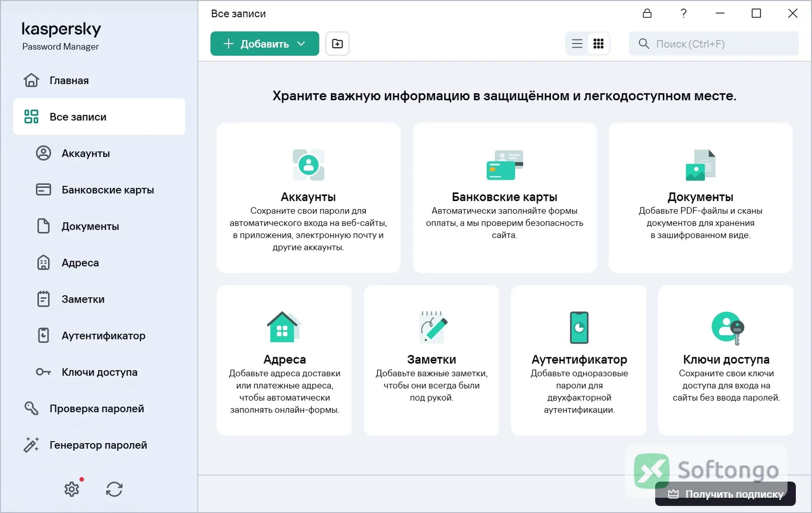Click the Добавить button
This screenshot has width=812, height=513.
coord(265,44)
